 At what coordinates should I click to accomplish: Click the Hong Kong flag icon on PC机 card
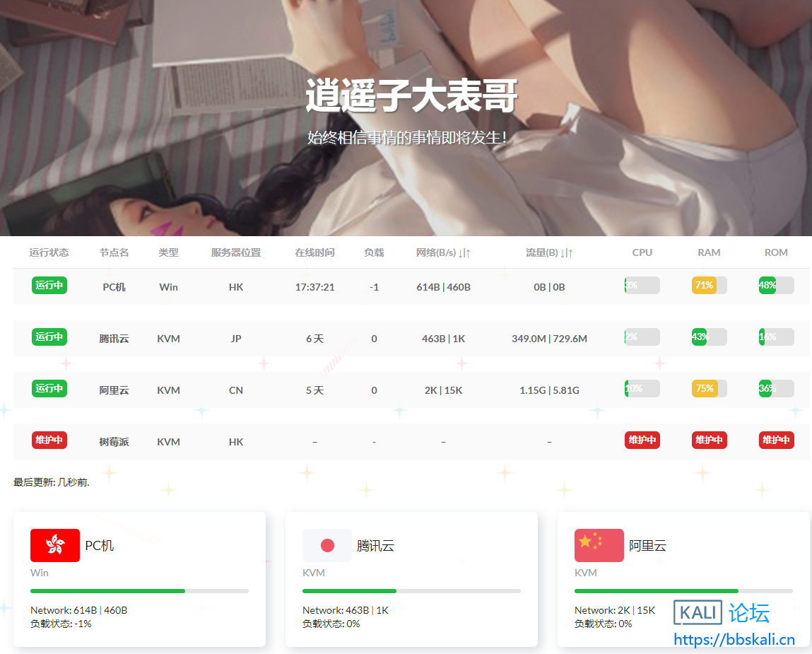54,545
